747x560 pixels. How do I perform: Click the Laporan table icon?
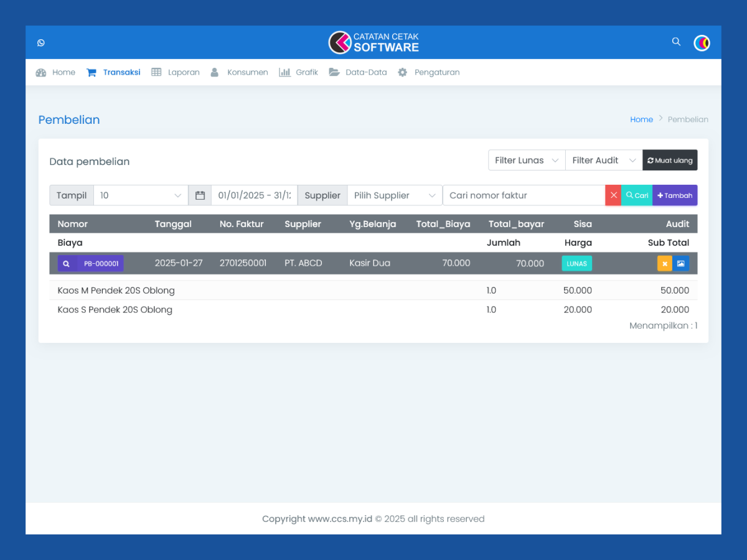pyautogui.click(x=156, y=72)
